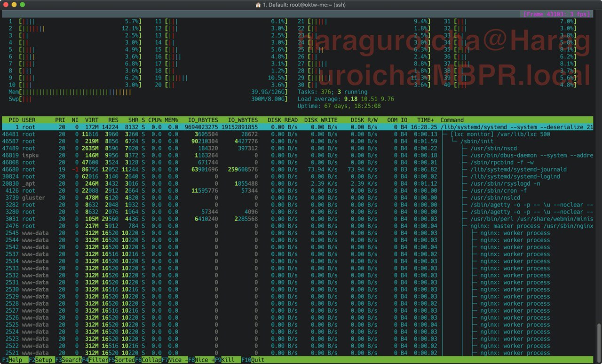Viewport: 602px width, 364px height.
Task: Click CPU 19 meter showing 10.5%
Action: click(221, 78)
